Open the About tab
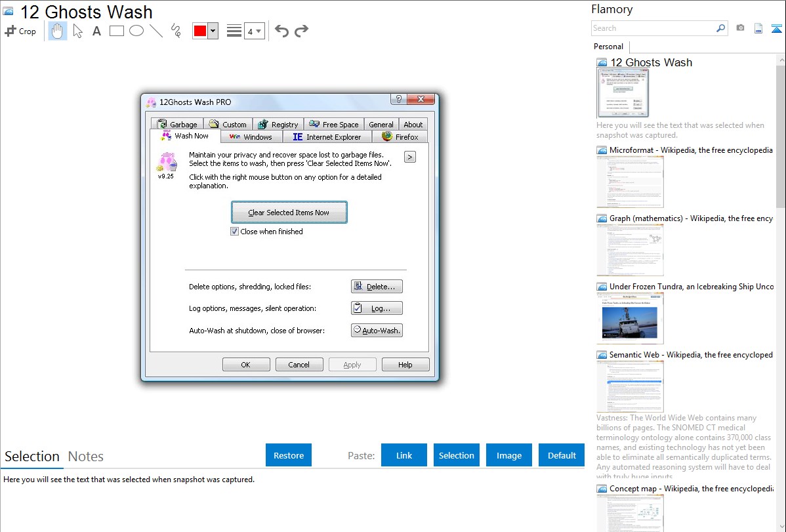Screen dimensions: 786x532 (x=413, y=124)
